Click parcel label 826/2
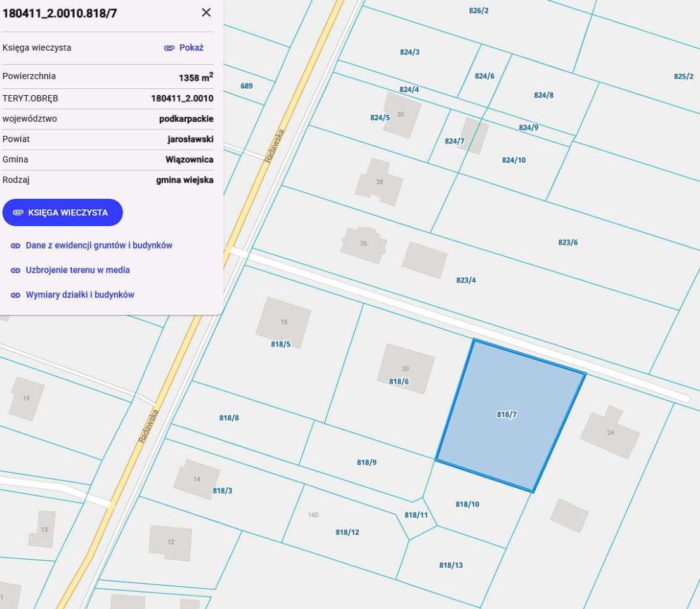Image resolution: width=700 pixels, height=609 pixels. coord(479,11)
